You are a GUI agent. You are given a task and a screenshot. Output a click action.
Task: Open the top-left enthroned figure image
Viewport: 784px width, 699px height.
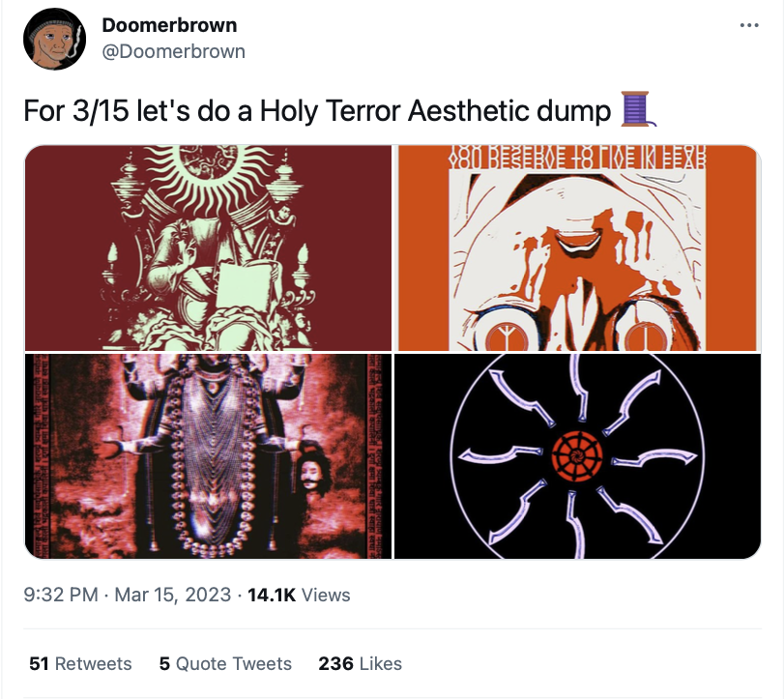coord(208,248)
